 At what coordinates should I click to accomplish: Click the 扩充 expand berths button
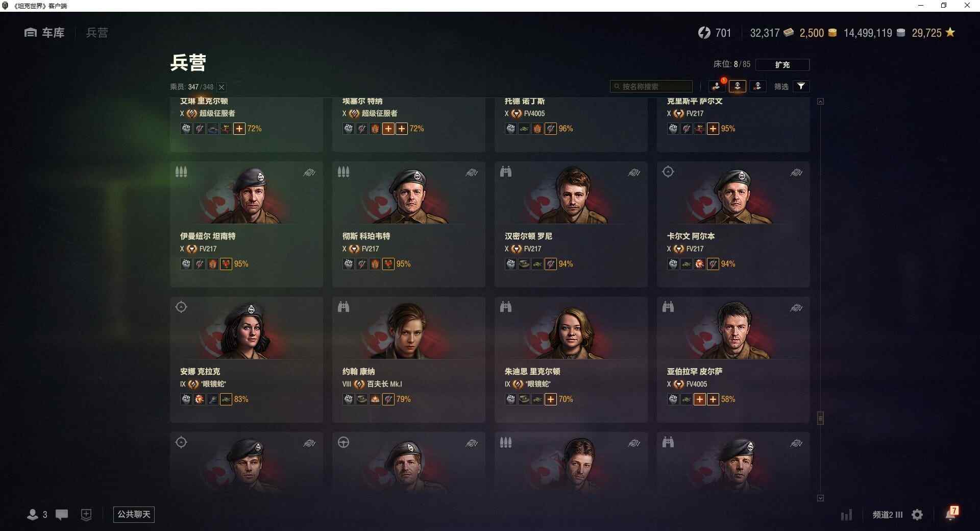782,64
